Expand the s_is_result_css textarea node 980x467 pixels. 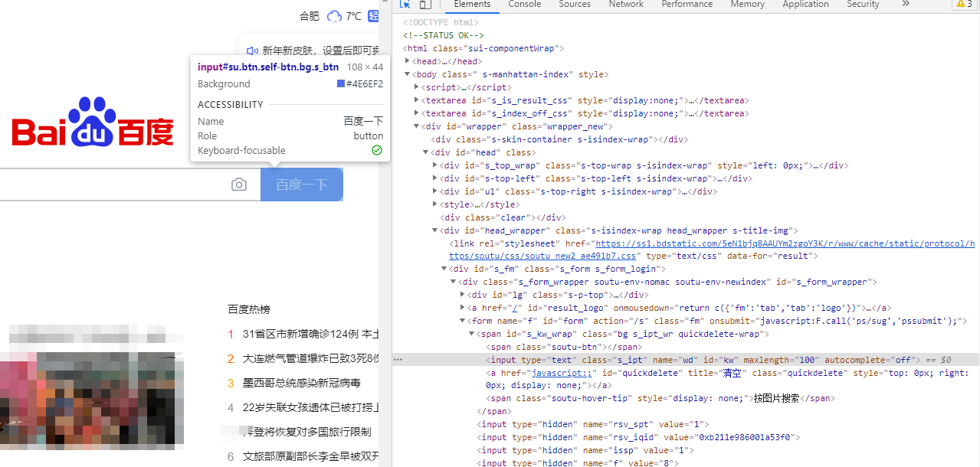417,100
